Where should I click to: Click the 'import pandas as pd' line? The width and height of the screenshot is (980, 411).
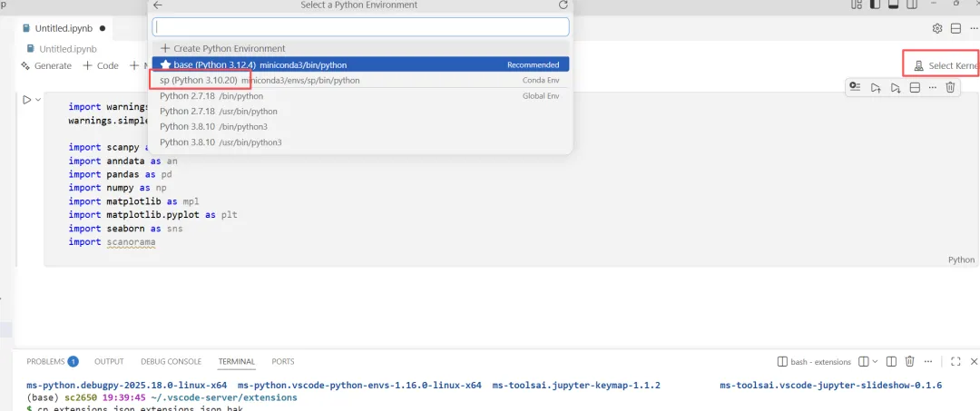(x=120, y=173)
